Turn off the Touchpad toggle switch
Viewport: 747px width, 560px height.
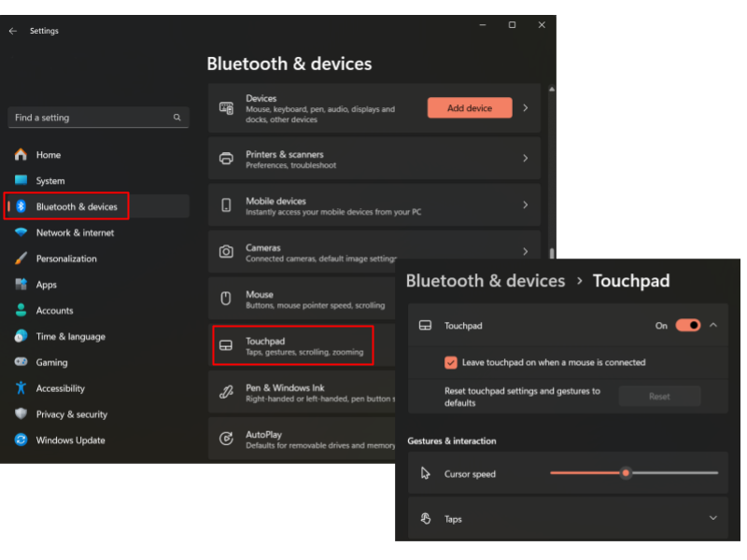[688, 326]
